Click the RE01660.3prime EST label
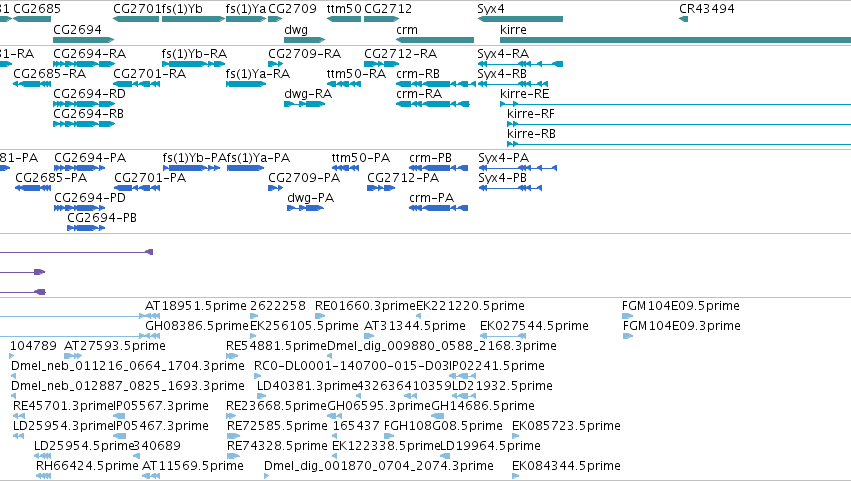 [x=365, y=306]
